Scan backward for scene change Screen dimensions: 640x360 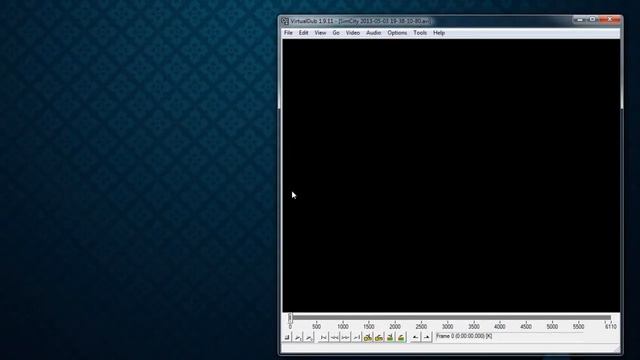[x=390, y=337]
